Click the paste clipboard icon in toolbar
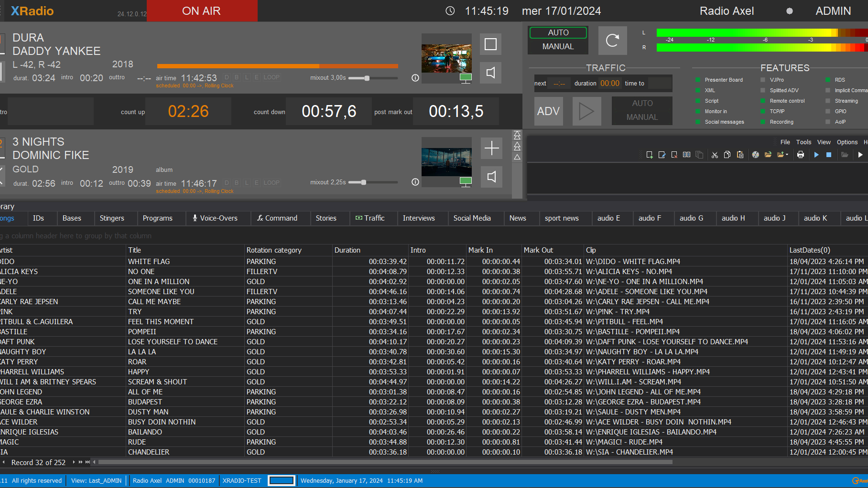868x488 pixels. pos(740,155)
